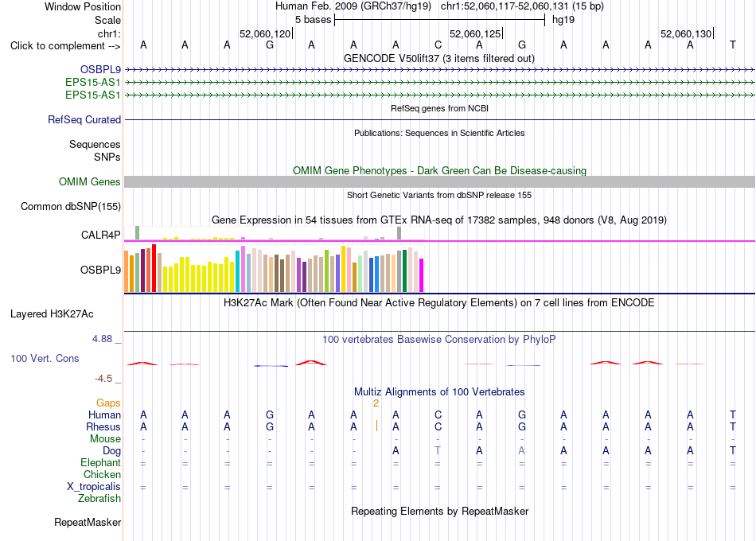Click the Common dbSNP(155) label
Screen dimensions: 756x541
point(70,206)
